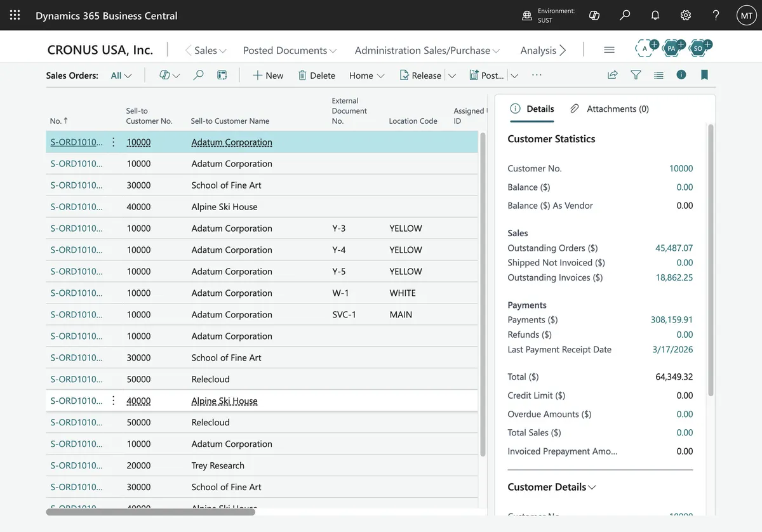Click the PA role shortcut badge
The height and width of the screenshot is (532, 762).
(672, 48)
